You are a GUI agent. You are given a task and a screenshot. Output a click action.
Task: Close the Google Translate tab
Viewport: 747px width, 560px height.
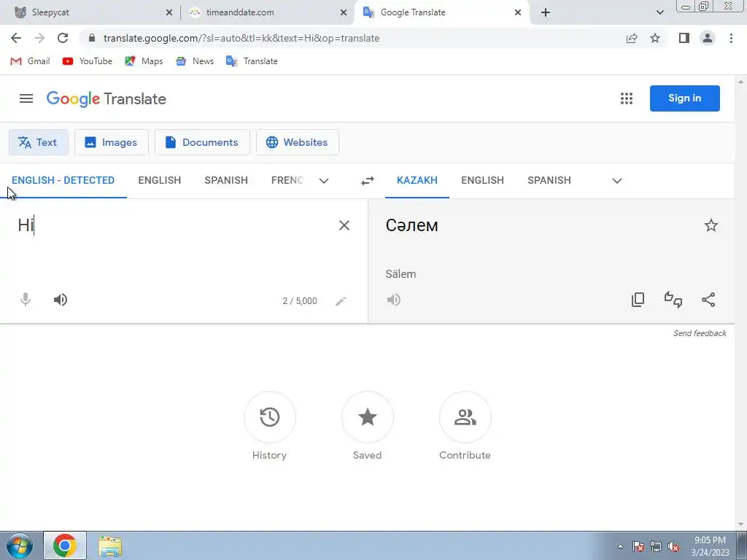tap(518, 13)
